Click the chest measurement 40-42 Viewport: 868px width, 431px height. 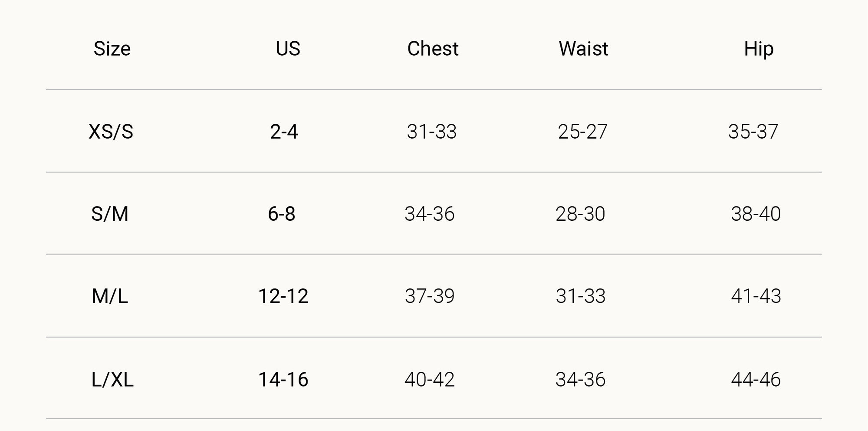click(430, 380)
